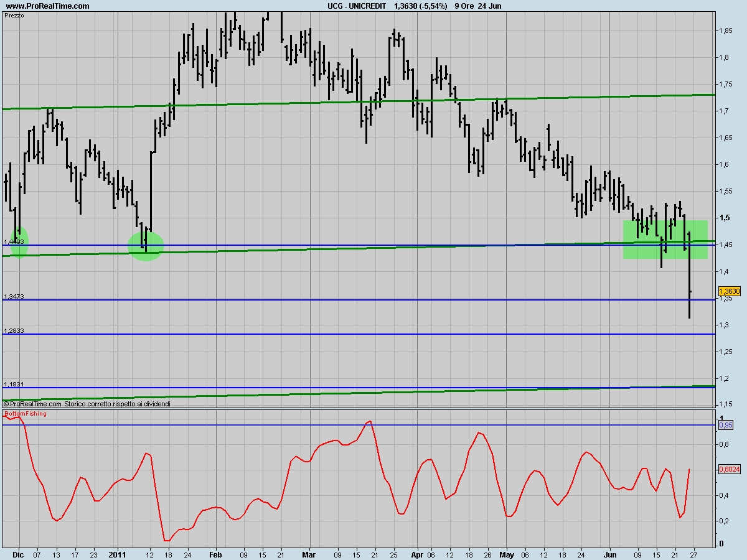
Task: Click the 2011 label on the time axis
Action: click(x=117, y=553)
